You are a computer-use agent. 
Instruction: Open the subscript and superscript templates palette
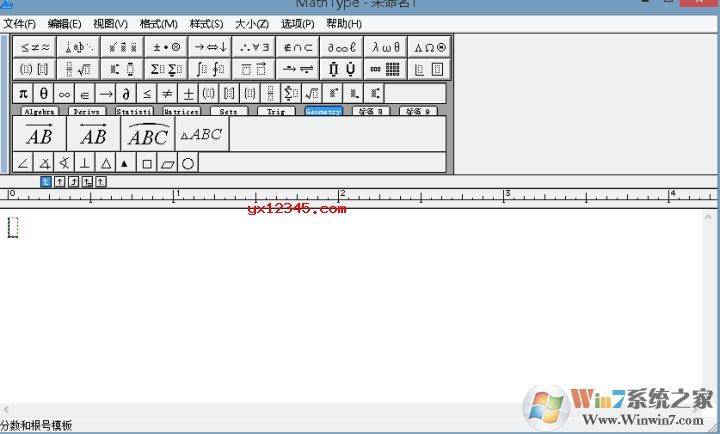(x=122, y=69)
